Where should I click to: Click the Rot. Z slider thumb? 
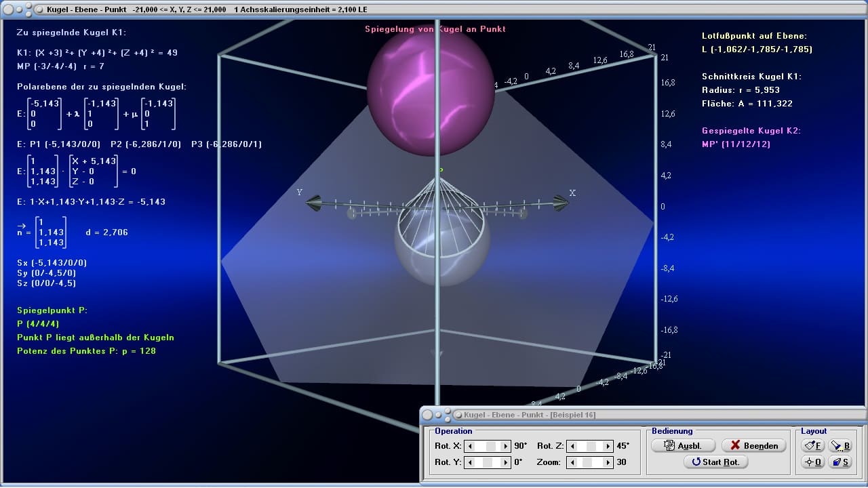coord(590,446)
